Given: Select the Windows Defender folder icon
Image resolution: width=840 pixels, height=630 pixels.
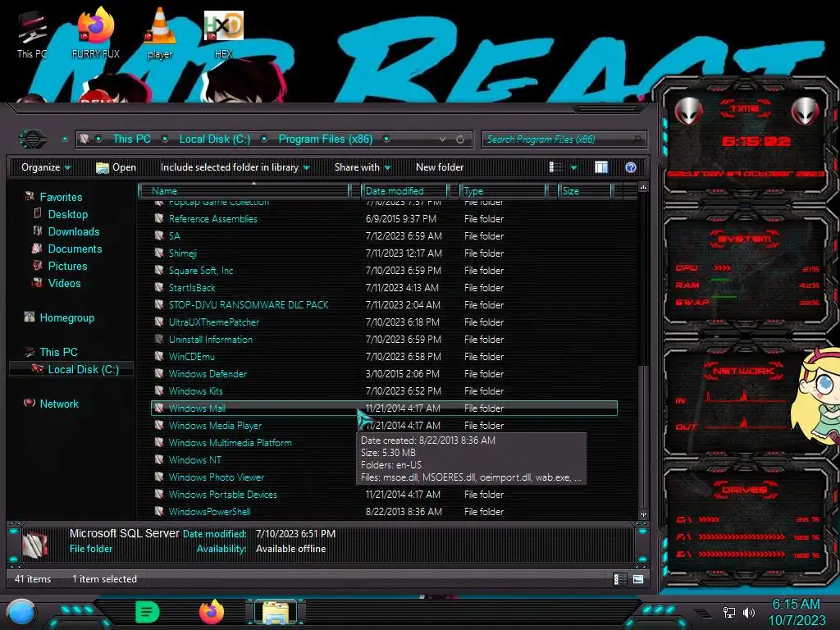Looking at the screenshot, I should point(159,373).
